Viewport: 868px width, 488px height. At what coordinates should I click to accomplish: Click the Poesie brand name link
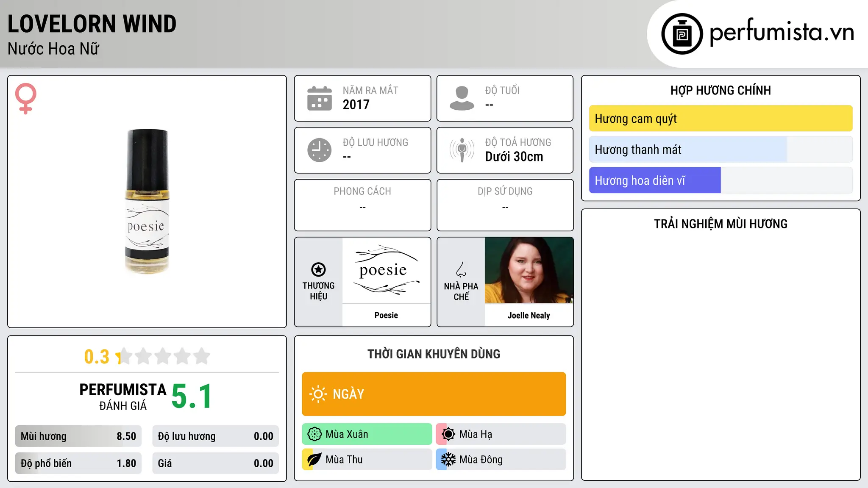(386, 315)
